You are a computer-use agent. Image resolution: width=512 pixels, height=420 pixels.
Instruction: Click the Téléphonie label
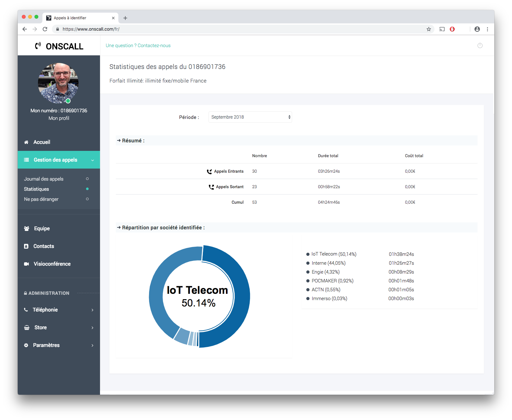[45, 310]
